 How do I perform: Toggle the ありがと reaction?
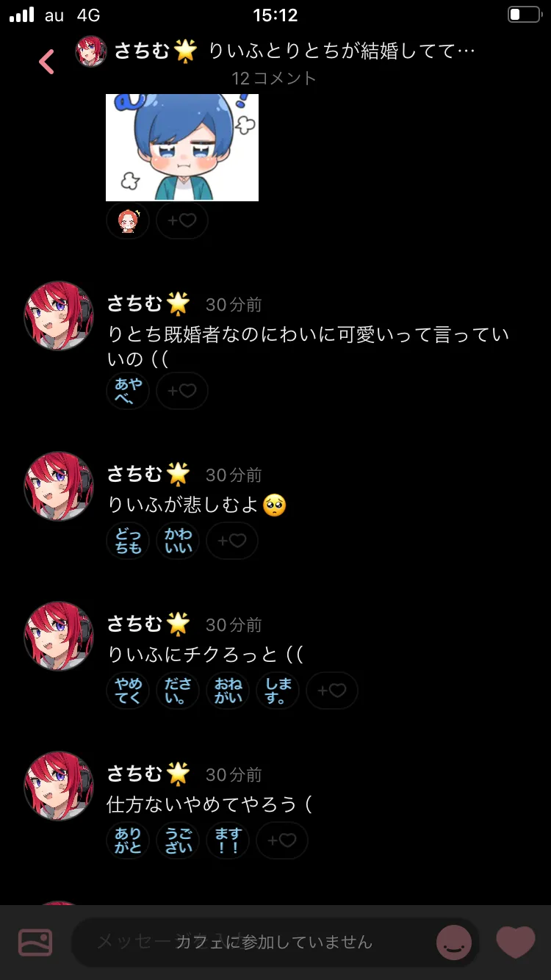128,840
